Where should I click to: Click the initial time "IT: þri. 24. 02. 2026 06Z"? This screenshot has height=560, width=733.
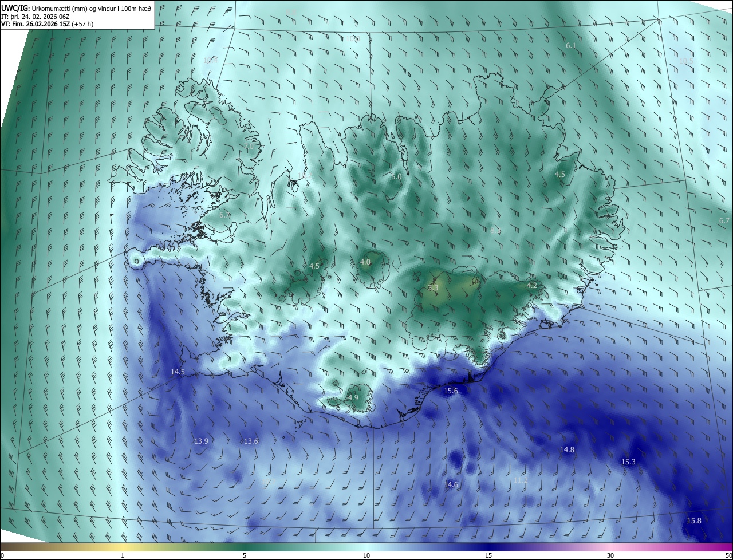36,17
